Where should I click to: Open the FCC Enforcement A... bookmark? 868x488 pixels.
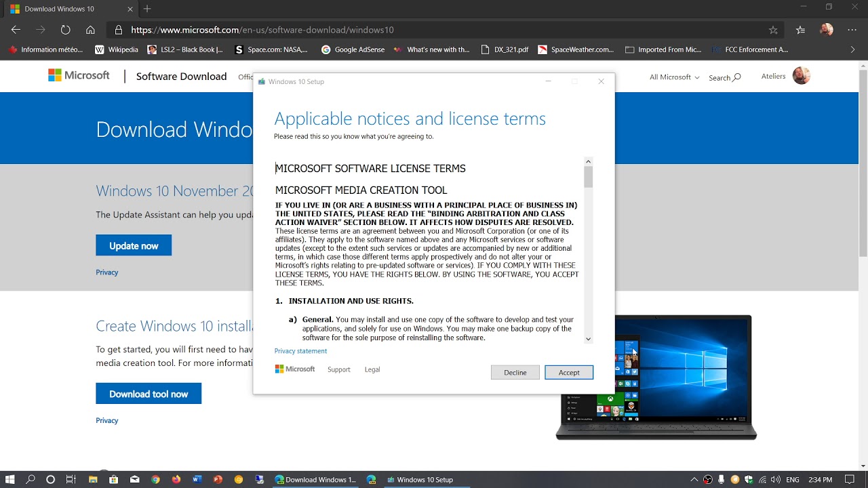click(x=750, y=49)
